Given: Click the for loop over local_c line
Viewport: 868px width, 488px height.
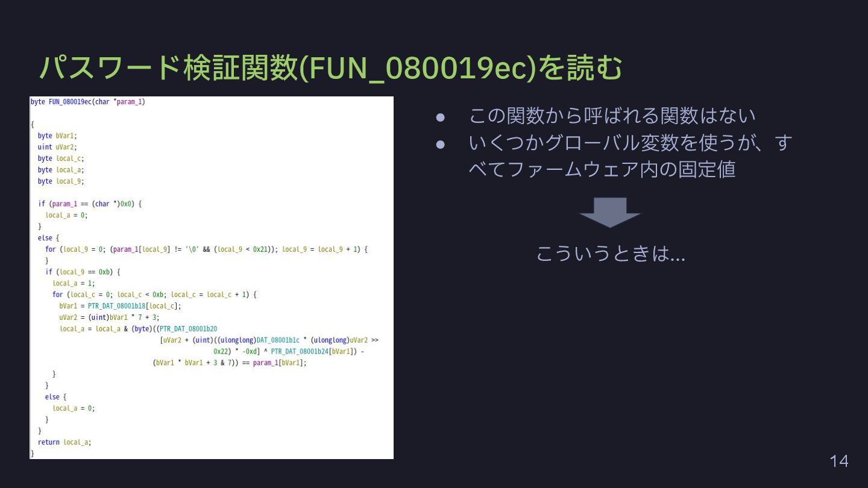Looking at the screenshot, I should point(155,295).
